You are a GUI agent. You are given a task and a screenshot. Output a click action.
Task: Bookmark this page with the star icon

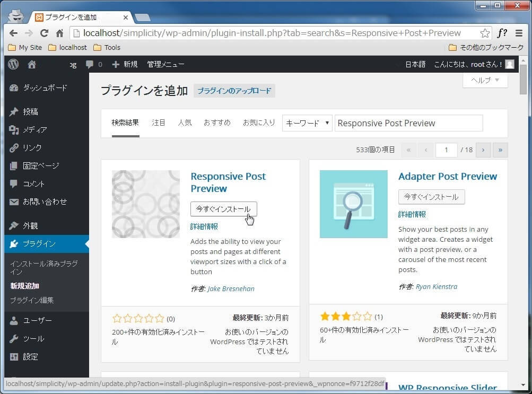pyautogui.click(x=485, y=33)
